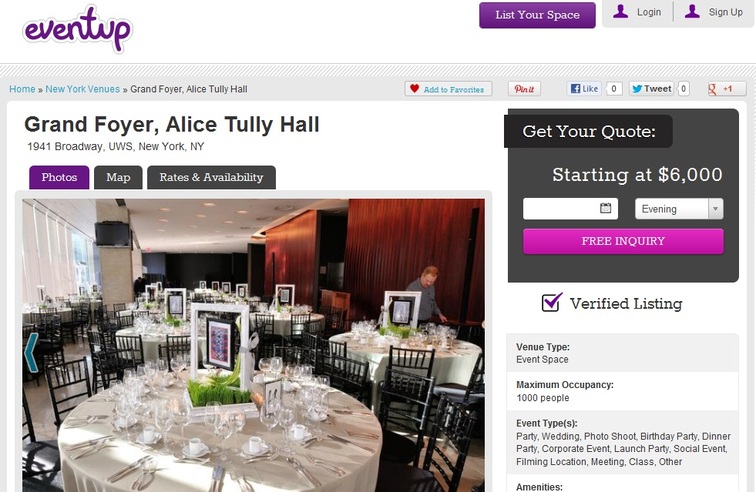The height and width of the screenshot is (492, 756).
Task: Click the Login user icon
Action: (x=621, y=12)
